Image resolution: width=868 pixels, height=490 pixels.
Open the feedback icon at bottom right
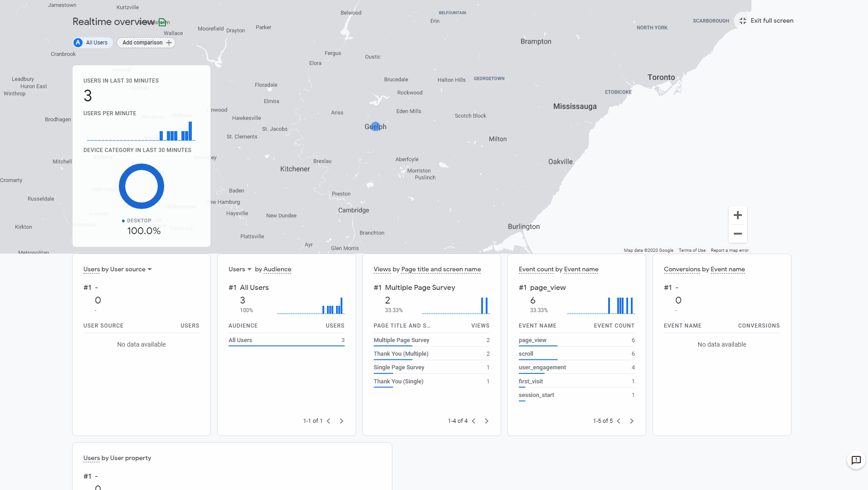(x=856, y=460)
